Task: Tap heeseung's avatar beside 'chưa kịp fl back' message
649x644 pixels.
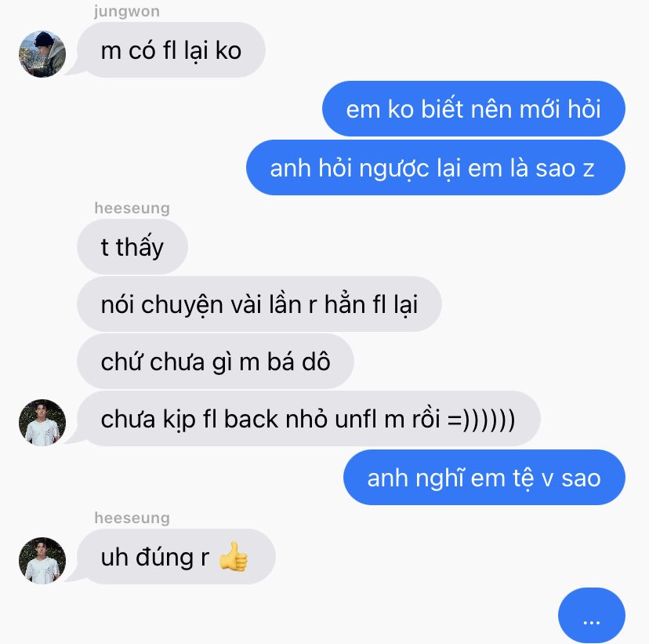Action: point(42,423)
